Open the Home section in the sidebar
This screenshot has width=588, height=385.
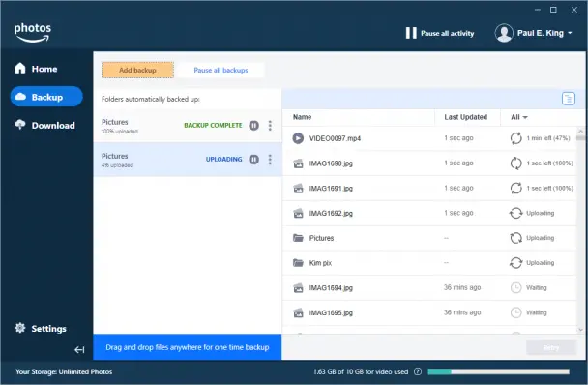(36, 69)
